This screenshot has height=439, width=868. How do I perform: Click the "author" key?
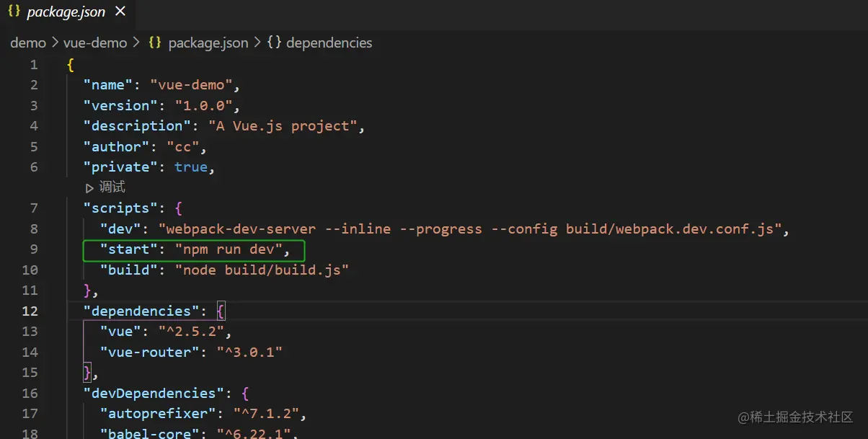(x=116, y=146)
